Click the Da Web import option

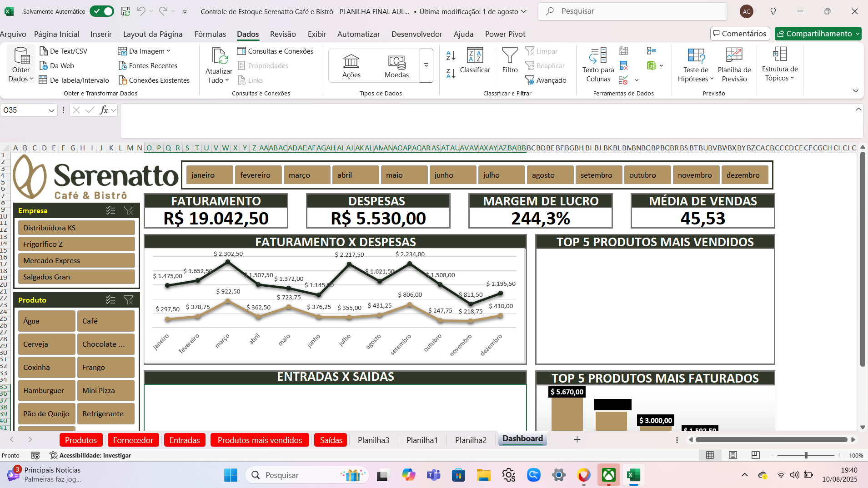click(57, 65)
